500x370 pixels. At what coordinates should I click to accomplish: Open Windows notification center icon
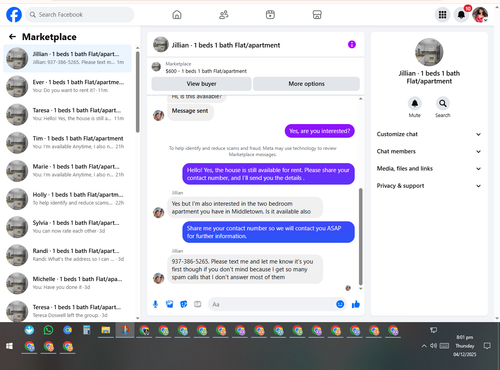click(487, 346)
